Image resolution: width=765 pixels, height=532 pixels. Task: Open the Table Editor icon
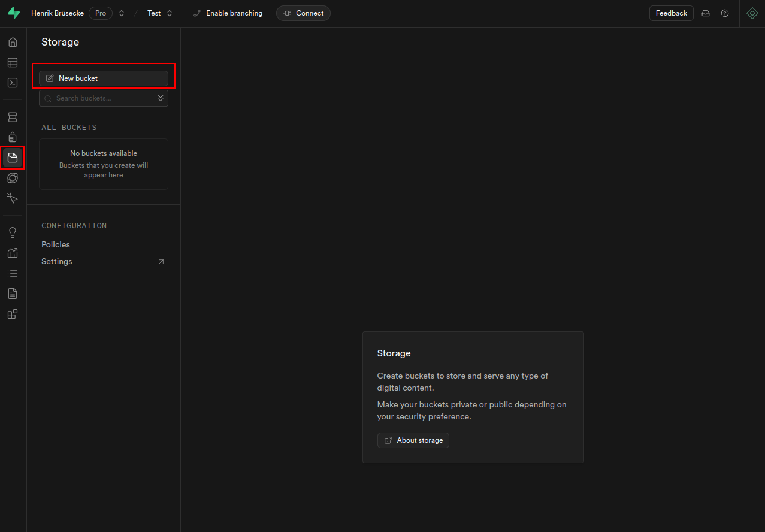coord(13,62)
